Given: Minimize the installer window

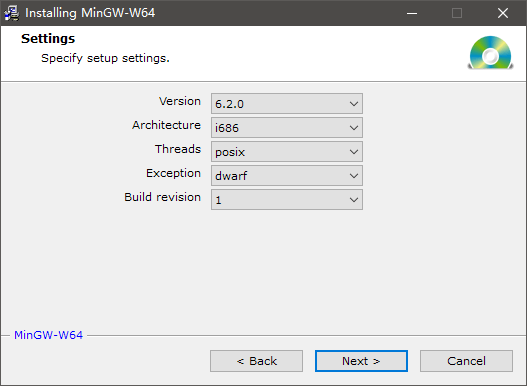Looking at the screenshot, I should [412, 13].
